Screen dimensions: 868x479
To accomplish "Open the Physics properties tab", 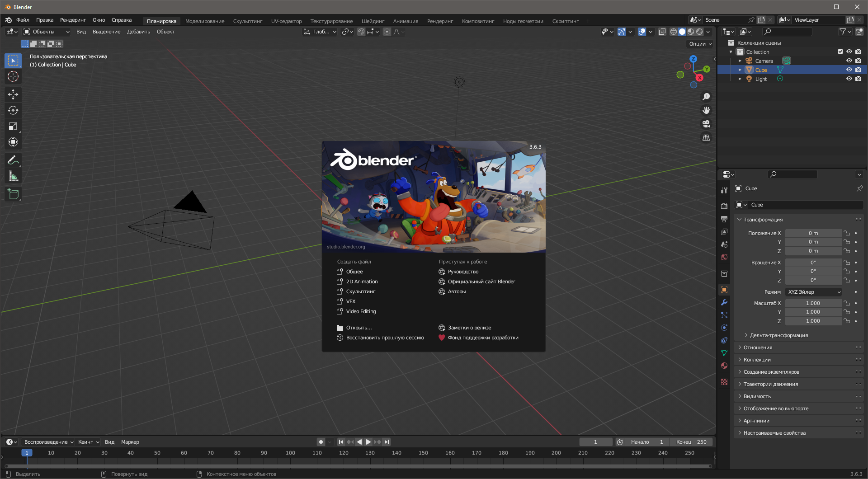I will [724, 328].
